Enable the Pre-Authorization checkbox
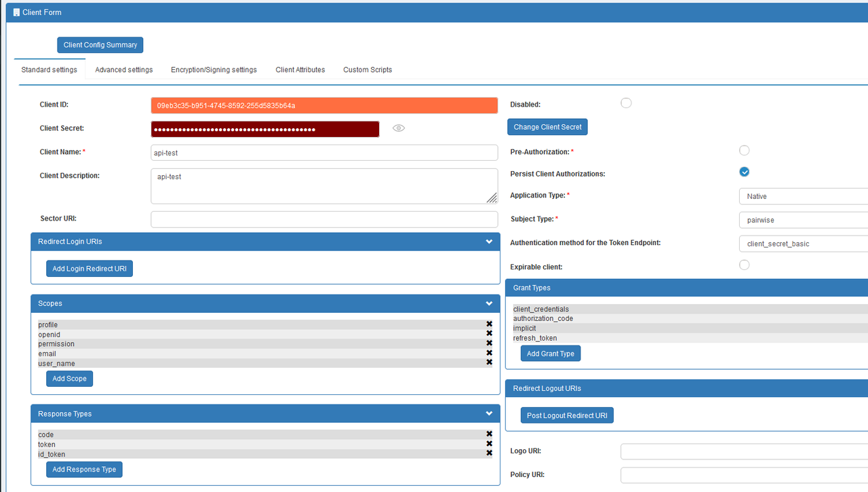Viewport: 868px width, 492px height. click(x=744, y=150)
